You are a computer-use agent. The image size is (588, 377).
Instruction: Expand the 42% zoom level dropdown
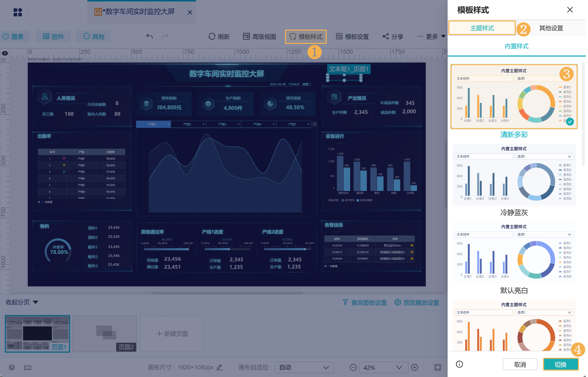click(x=384, y=367)
